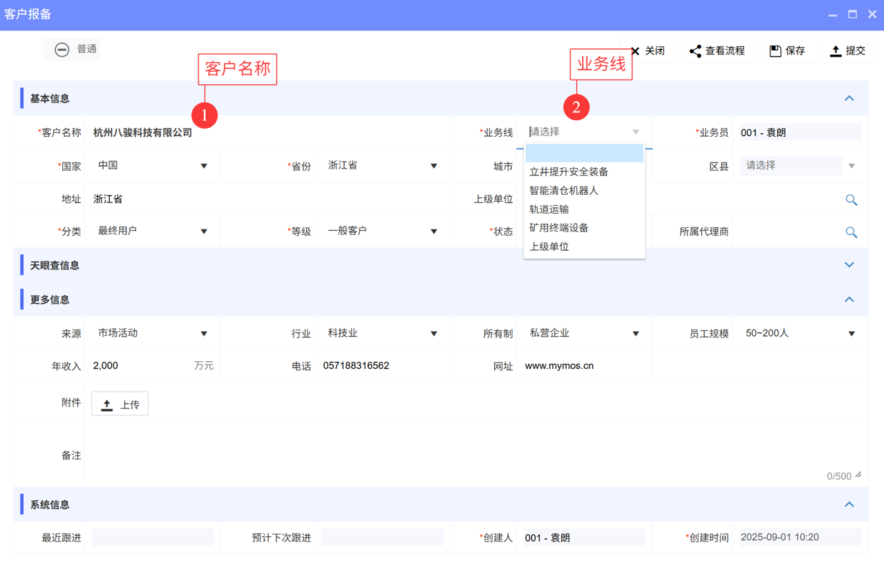Click the X icon on 关闭 button
The width and height of the screenshot is (884, 588).
[x=635, y=50]
